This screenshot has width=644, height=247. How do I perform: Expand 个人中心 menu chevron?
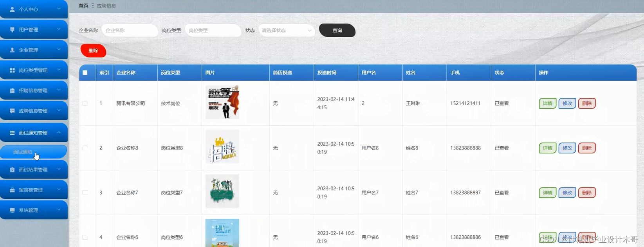59,9
